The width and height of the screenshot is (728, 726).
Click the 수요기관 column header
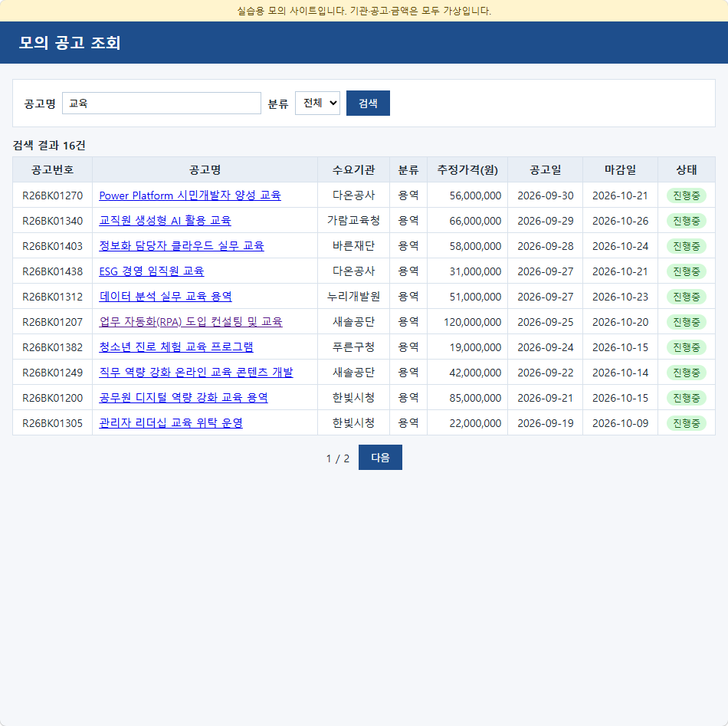coord(353,170)
